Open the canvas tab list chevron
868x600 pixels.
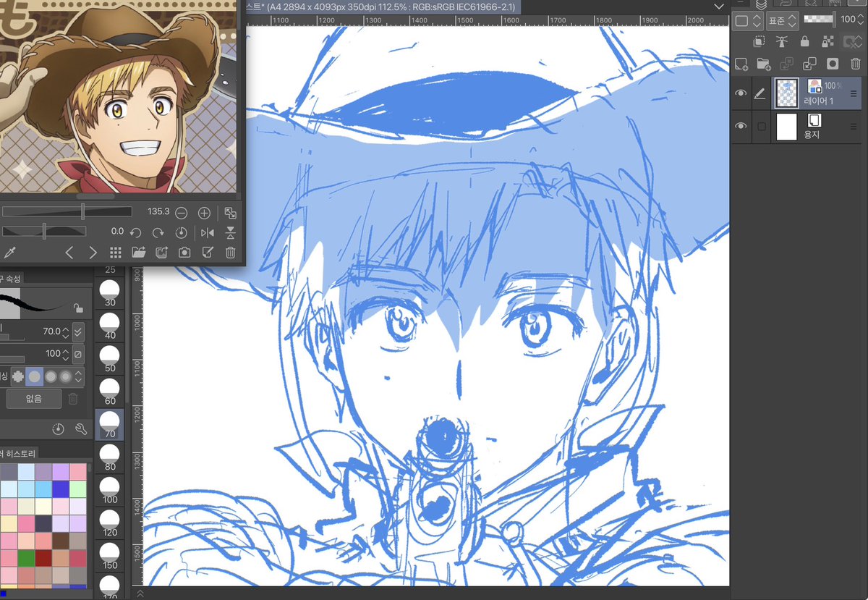(x=718, y=7)
